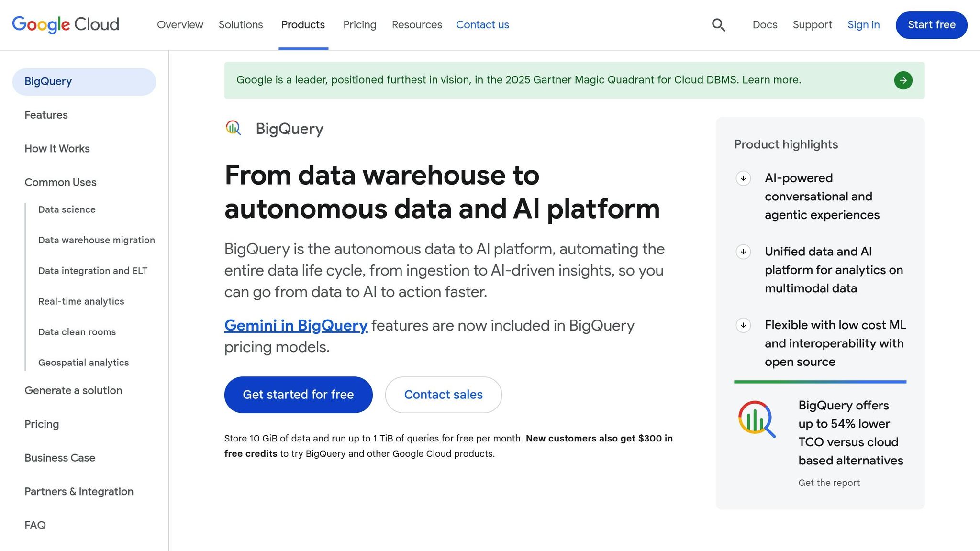Screen dimensions: 980x551
Task: Open the search function
Action: (x=718, y=24)
